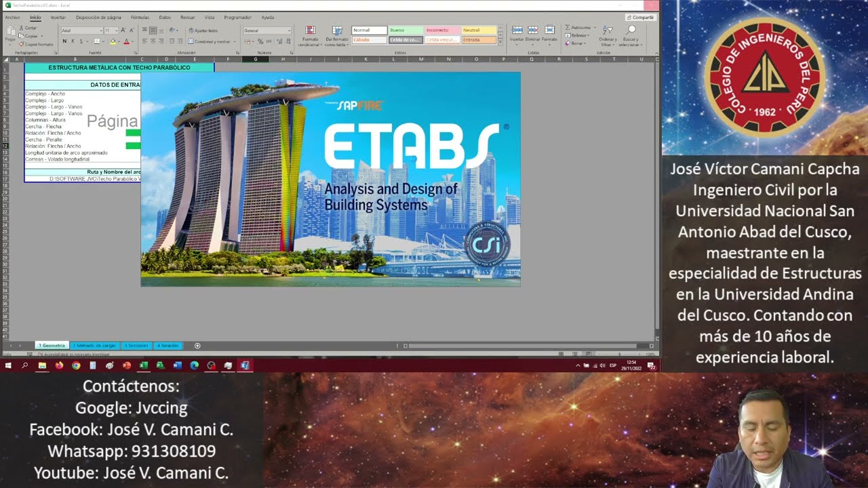Toggle bold (N) formatting
The height and width of the screenshot is (488, 868).
(64, 41)
